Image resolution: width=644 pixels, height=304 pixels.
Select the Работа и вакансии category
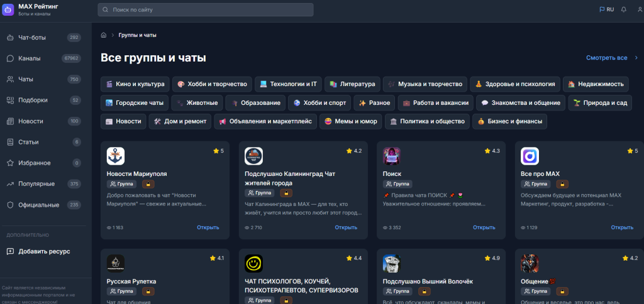coord(436,103)
